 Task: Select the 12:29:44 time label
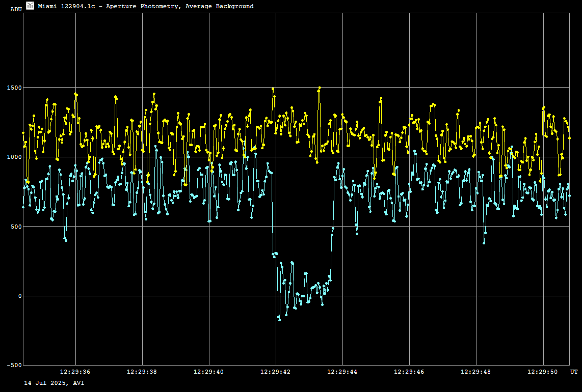click(x=342, y=372)
